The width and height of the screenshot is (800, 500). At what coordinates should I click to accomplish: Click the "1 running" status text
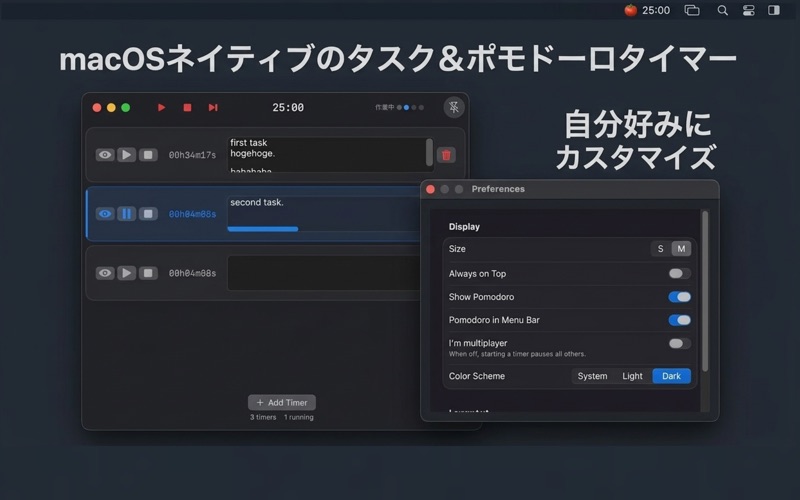point(298,417)
